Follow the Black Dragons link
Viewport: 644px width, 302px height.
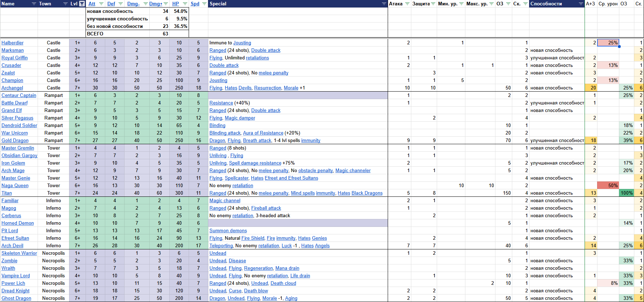click(x=367, y=193)
